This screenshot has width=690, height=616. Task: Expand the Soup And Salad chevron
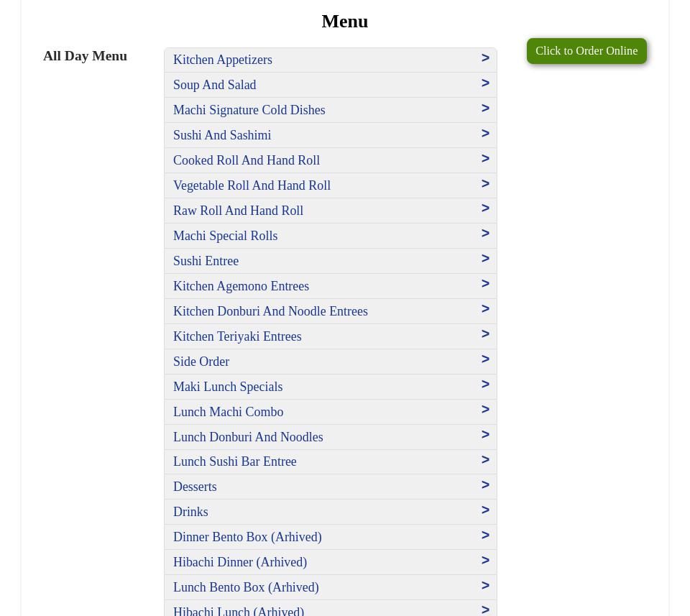point(485,83)
